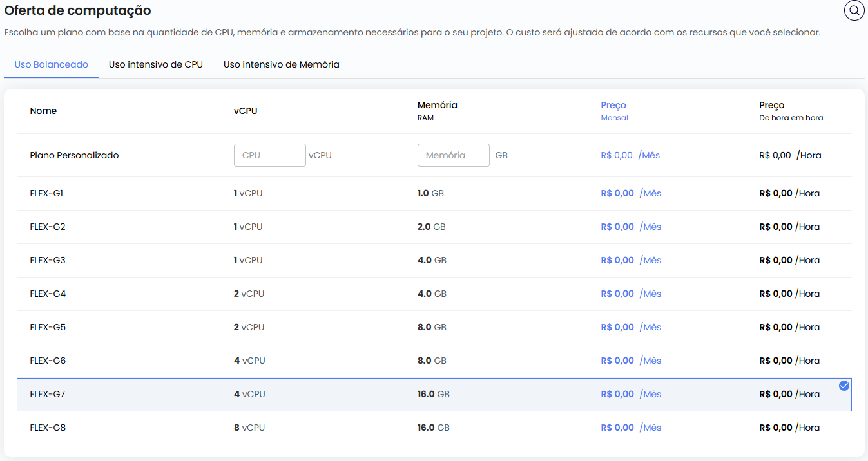Click 1 vCPU in the FLEX-G1 row
The image size is (868, 461).
(x=248, y=193)
